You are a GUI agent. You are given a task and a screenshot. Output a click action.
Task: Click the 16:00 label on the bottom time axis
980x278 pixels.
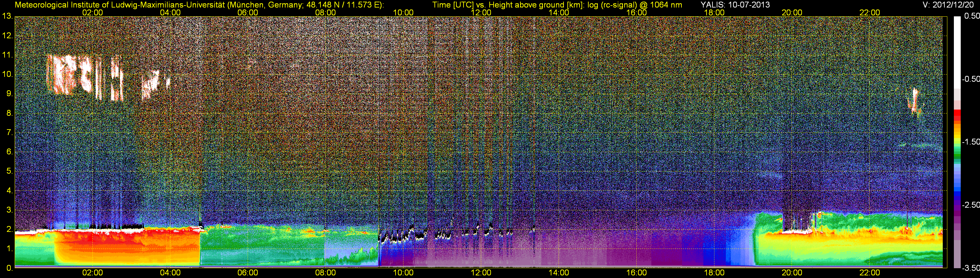click(636, 273)
